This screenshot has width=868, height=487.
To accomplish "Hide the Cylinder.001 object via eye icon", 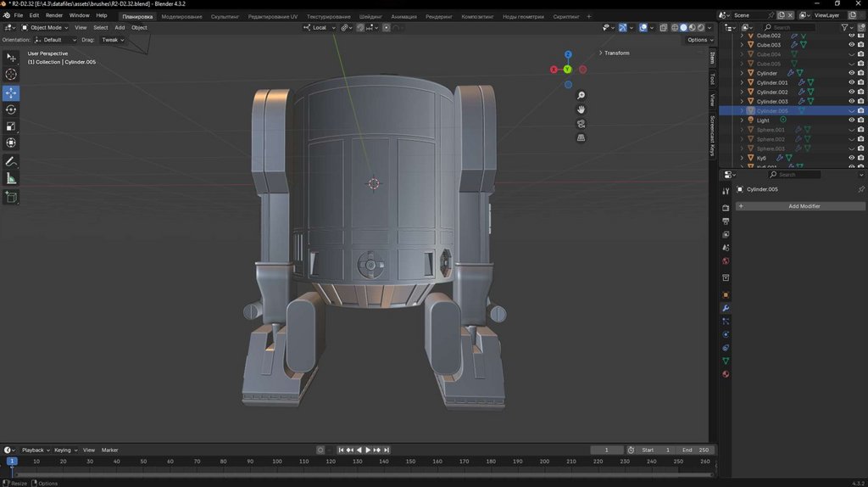I will click(851, 83).
